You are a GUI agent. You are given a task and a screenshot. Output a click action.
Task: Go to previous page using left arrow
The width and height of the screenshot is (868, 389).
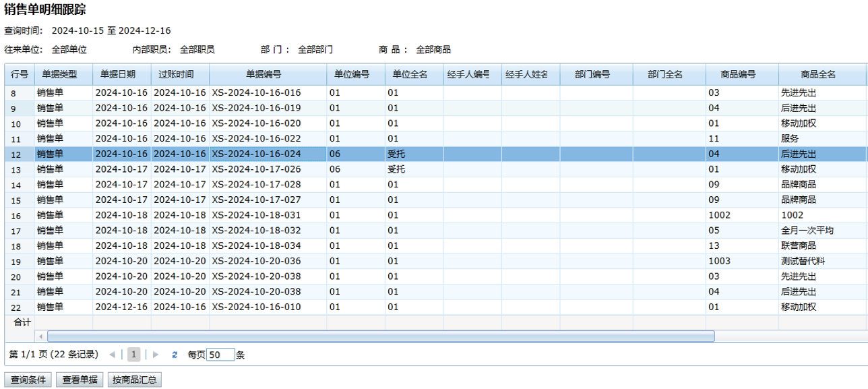(112, 355)
